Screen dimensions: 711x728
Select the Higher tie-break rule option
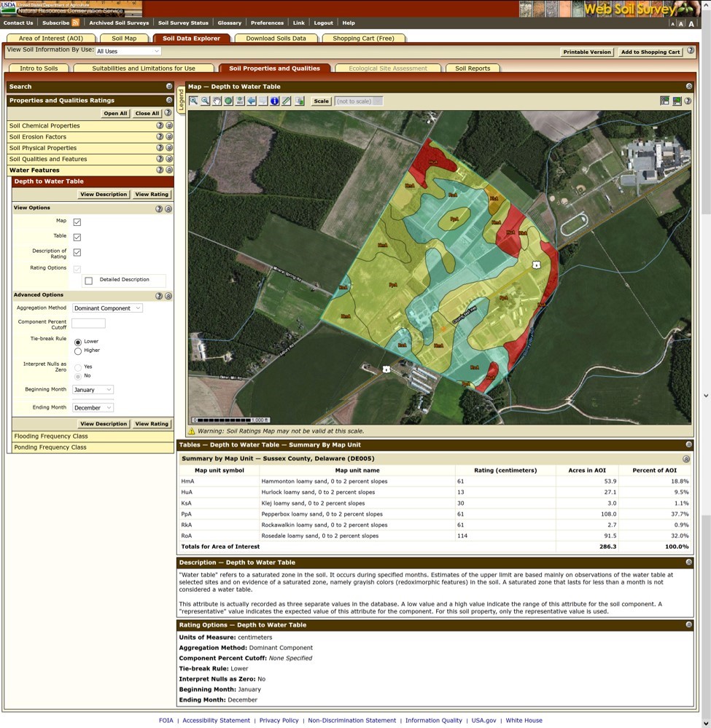(78, 351)
